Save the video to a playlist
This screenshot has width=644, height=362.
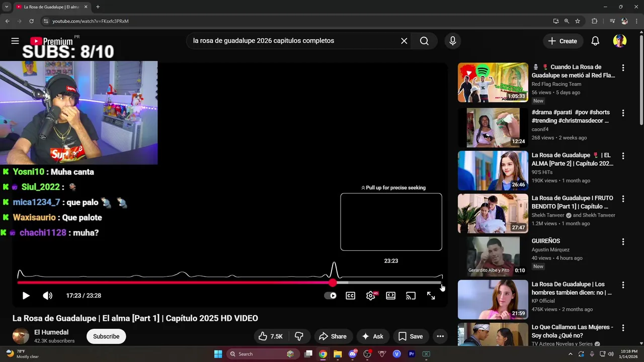(x=411, y=336)
